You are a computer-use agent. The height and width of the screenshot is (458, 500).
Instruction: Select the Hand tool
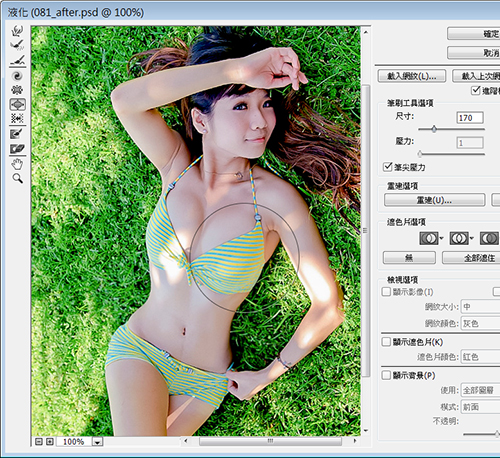[17, 164]
